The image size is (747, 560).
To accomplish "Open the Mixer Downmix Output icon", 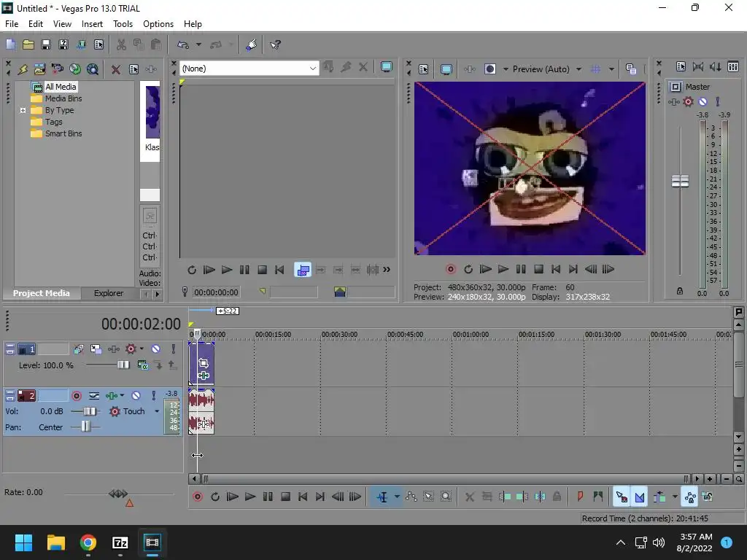I will 698,66.
